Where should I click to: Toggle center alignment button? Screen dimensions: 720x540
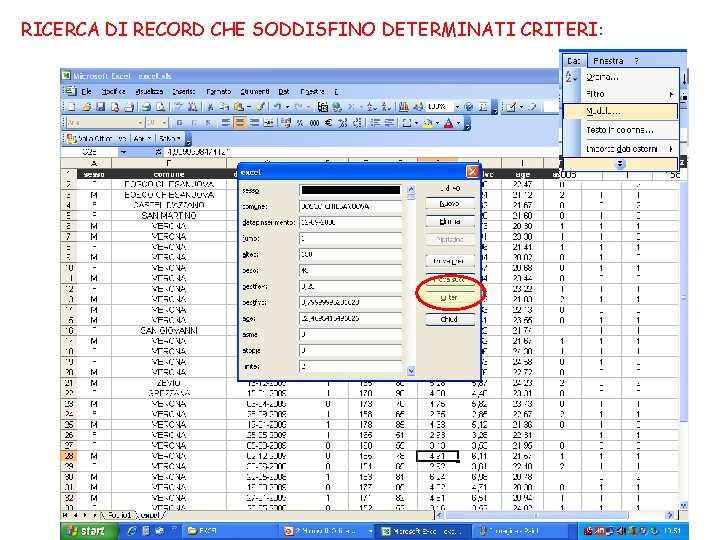tap(240, 123)
